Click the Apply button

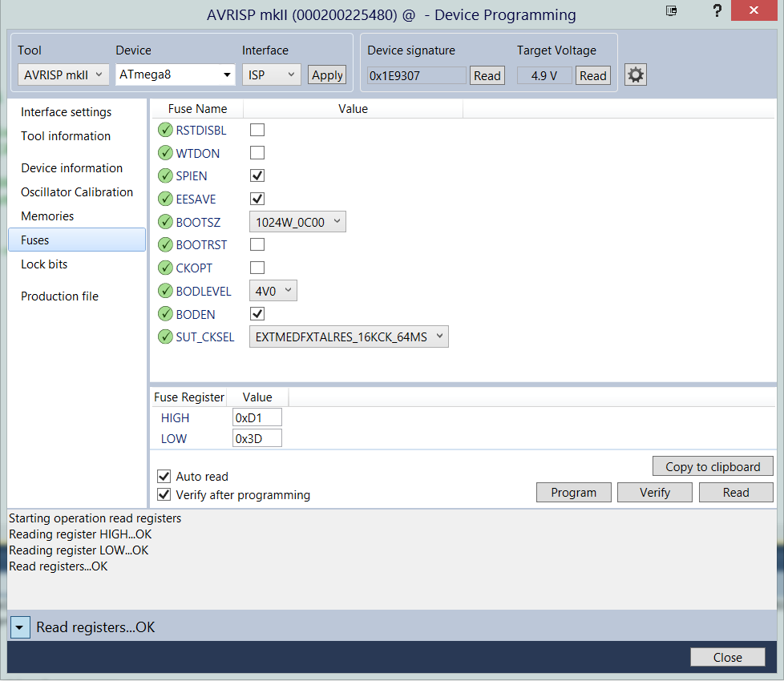point(327,75)
